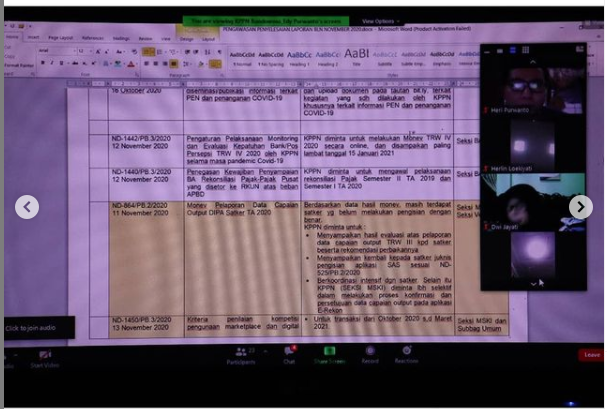Click the cell text ND-1450/PB.3/2020
The image size is (607, 409).
[142, 320]
